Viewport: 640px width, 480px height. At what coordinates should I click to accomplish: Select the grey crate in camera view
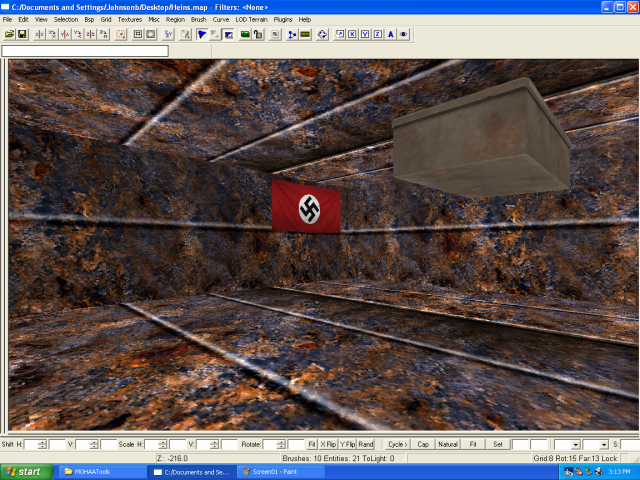click(x=482, y=137)
